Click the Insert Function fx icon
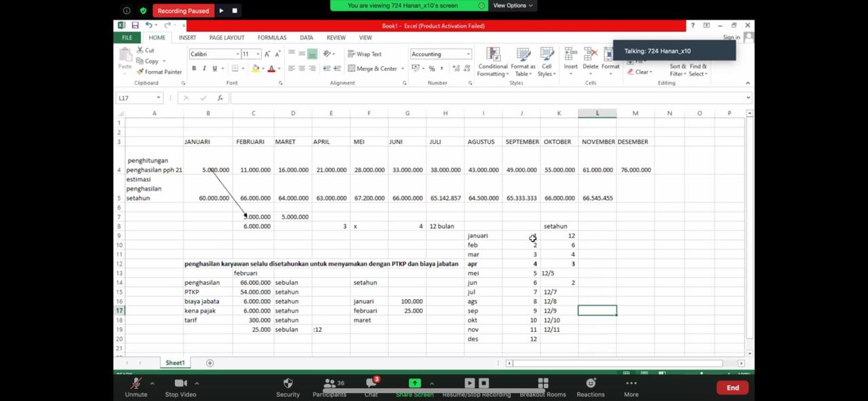Image resolution: width=868 pixels, height=401 pixels. pos(220,98)
